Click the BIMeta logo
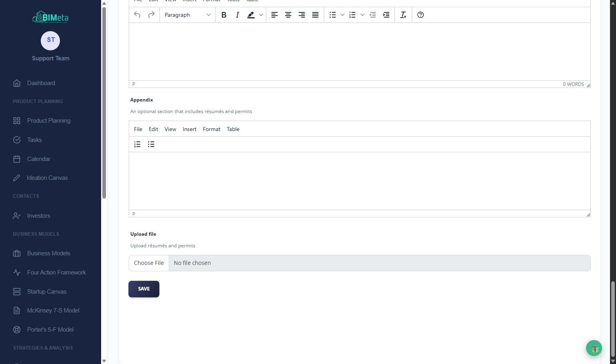The image size is (616, 364). (50, 17)
